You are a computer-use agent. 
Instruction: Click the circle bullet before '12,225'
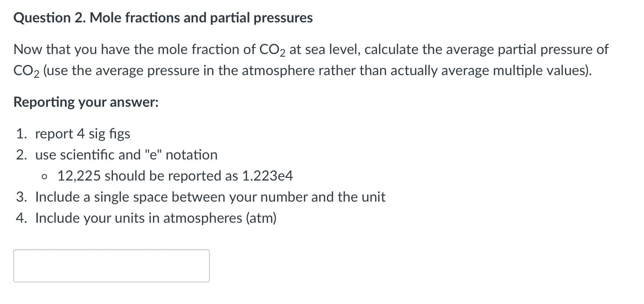tap(43, 176)
